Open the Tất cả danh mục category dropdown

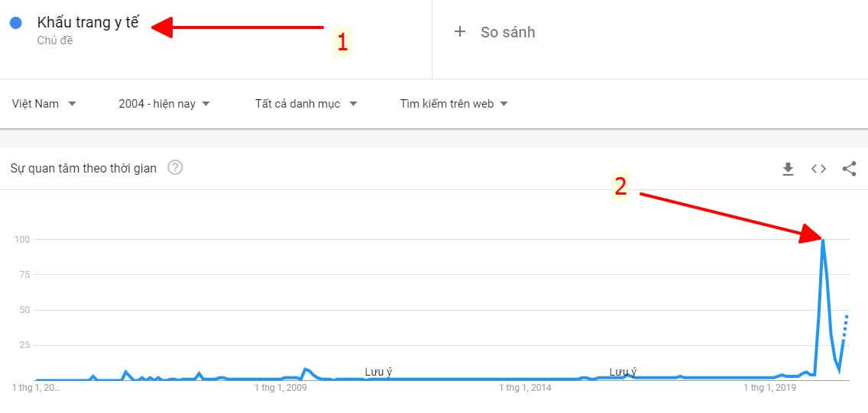(x=306, y=103)
